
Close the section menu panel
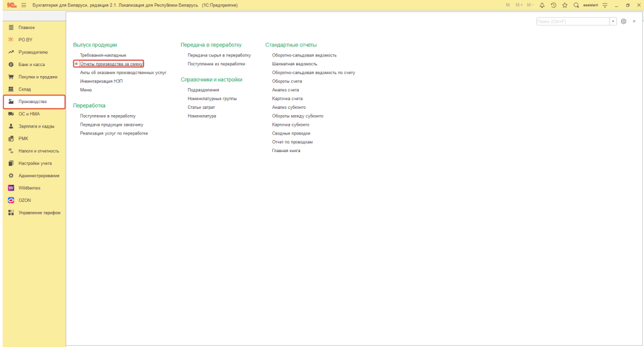coord(634,21)
